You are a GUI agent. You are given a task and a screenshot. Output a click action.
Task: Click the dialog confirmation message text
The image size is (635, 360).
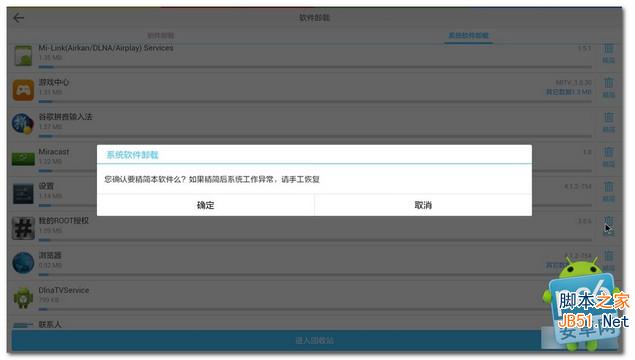[x=212, y=179]
